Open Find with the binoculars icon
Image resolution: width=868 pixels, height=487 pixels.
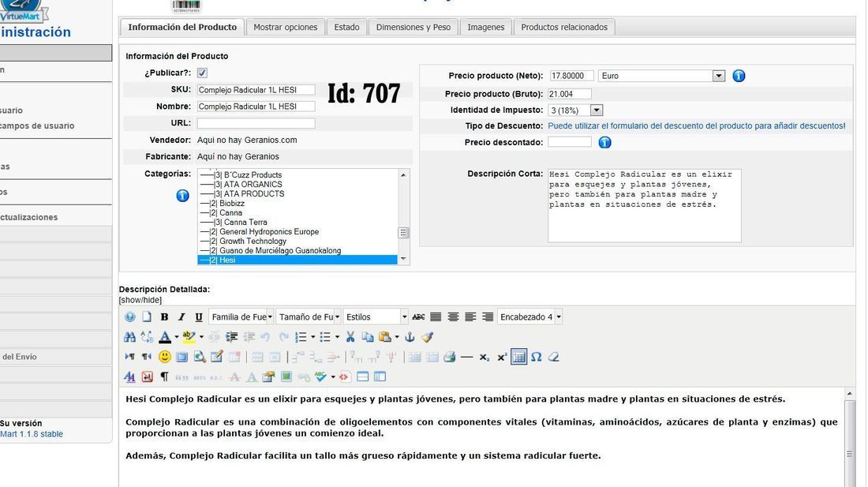[x=129, y=337]
